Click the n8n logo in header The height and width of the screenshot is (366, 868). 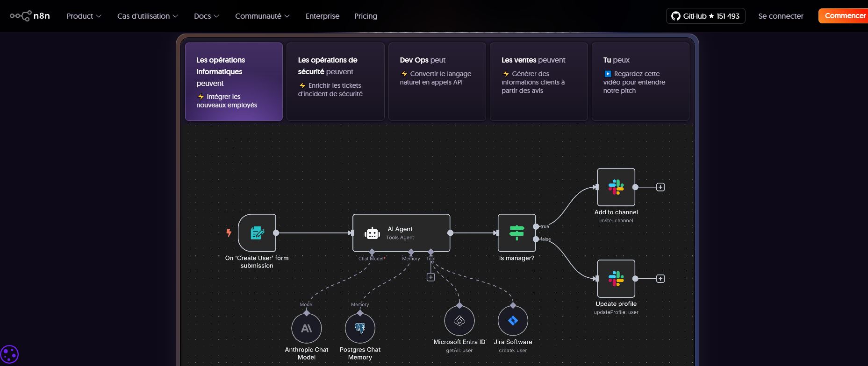[x=30, y=16]
